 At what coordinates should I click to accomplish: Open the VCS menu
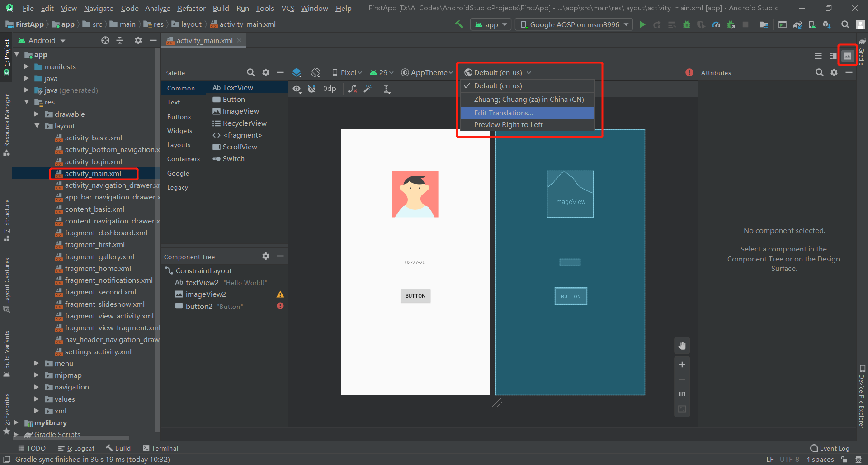tap(288, 8)
